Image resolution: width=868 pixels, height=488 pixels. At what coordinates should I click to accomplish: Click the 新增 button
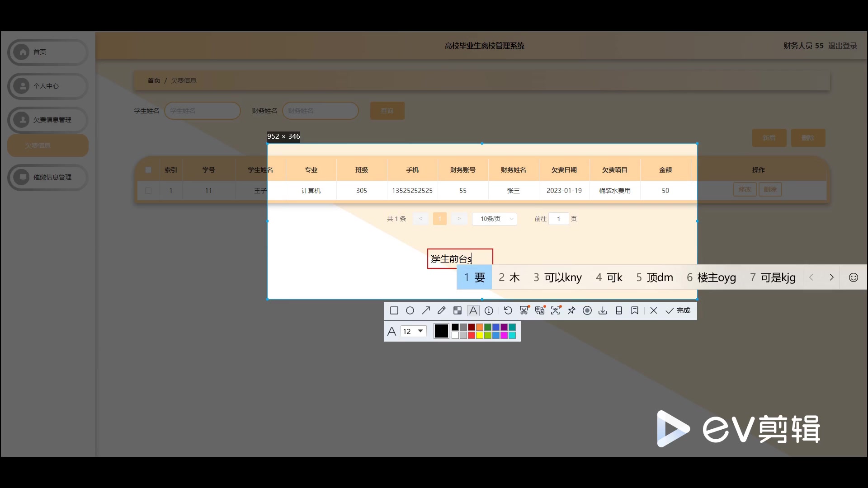769,138
